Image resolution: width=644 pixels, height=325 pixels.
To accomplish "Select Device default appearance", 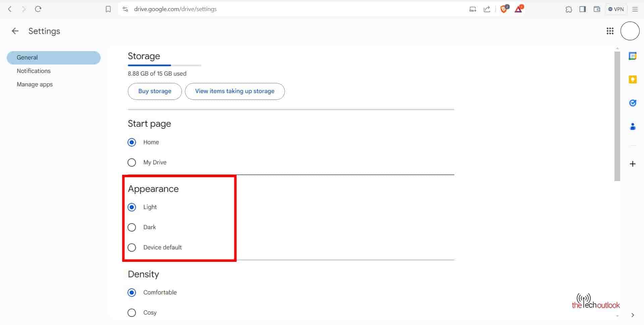I will click(x=132, y=247).
